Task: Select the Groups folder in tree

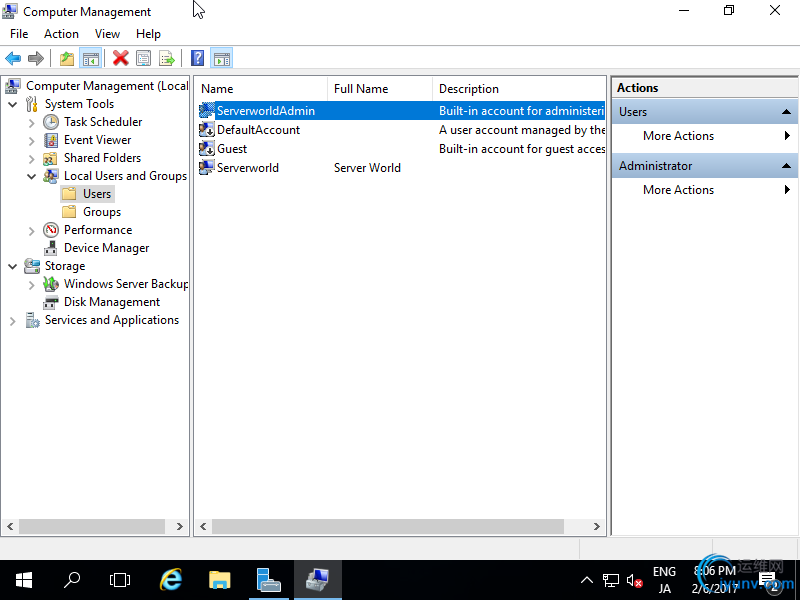Action: (x=102, y=212)
